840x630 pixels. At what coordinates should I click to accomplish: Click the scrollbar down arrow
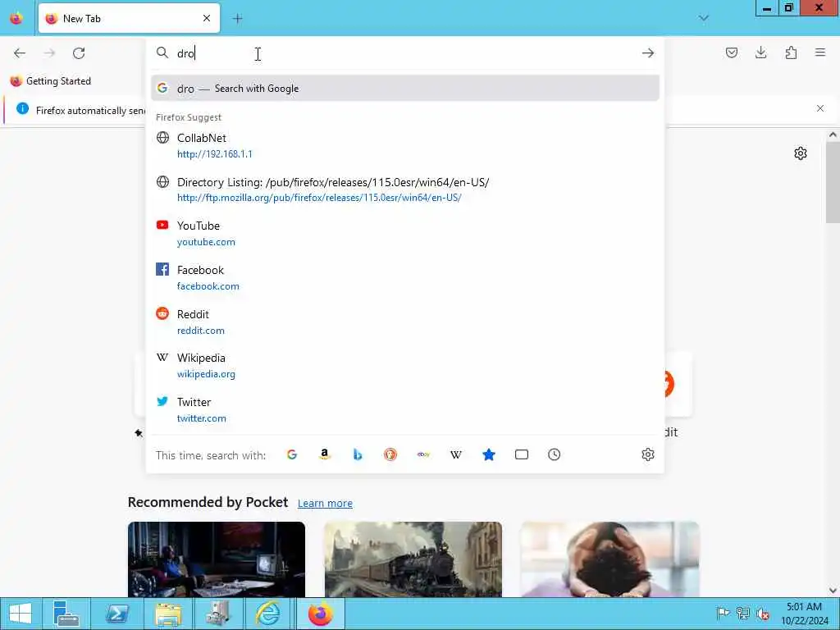coord(833,591)
